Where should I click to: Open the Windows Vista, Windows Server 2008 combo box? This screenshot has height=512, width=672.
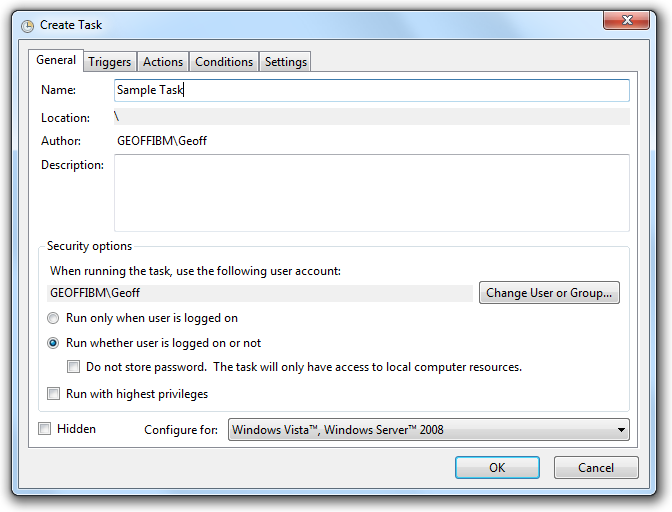coord(429,430)
